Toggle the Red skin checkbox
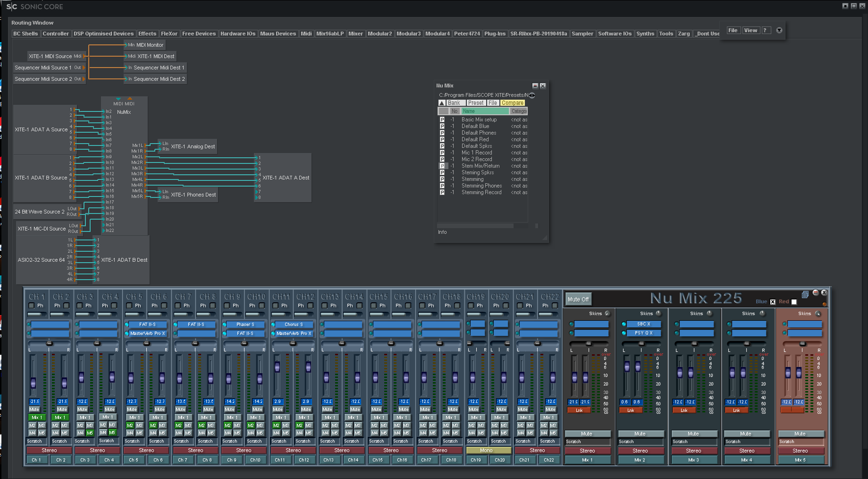This screenshot has height=479, width=868. pos(794,302)
